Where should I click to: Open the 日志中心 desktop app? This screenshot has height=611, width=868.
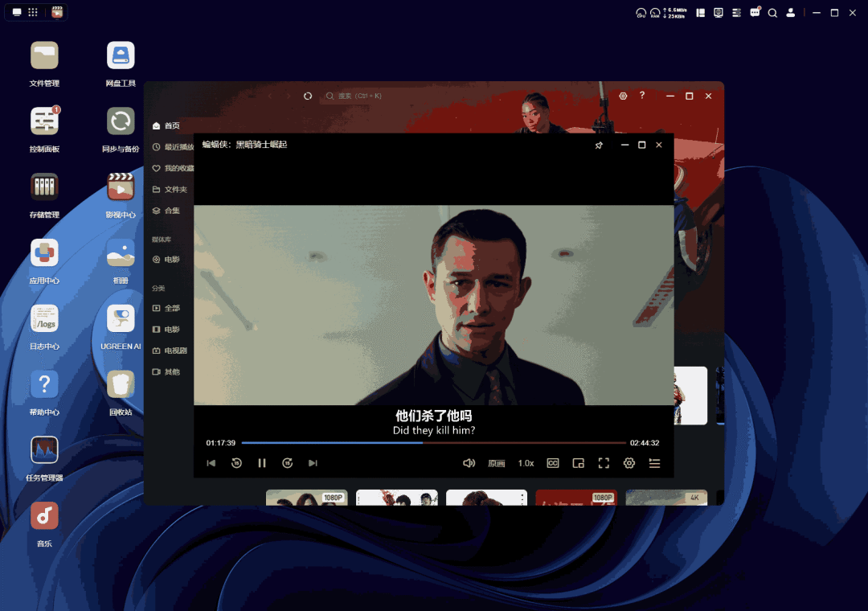tap(44, 318)
